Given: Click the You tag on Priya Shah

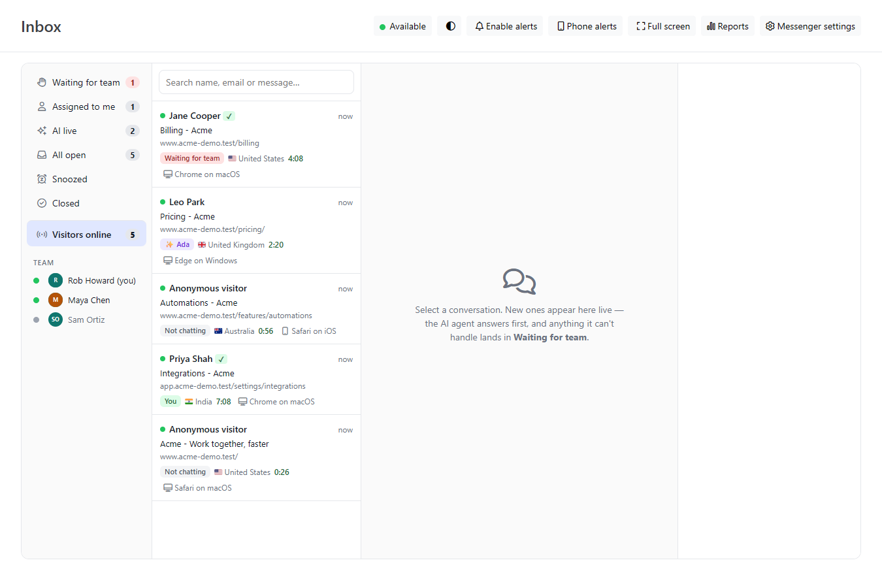Looking at the screenshot, I should [x=171, y=401].
